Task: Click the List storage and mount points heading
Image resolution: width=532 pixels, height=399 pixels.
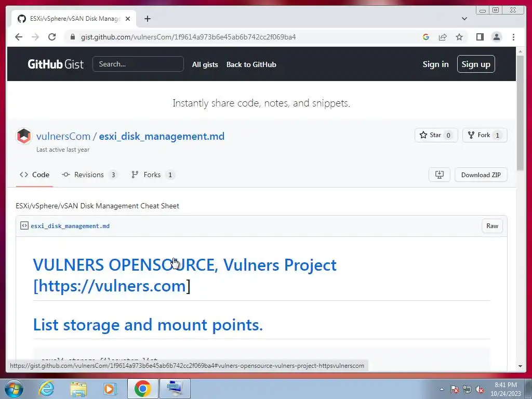Action: [148, 325]
